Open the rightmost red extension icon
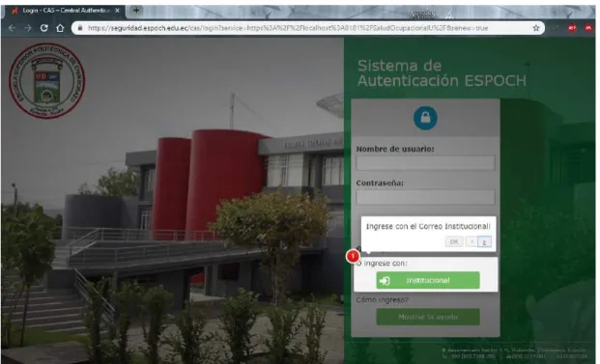 (x=588, y=28)
